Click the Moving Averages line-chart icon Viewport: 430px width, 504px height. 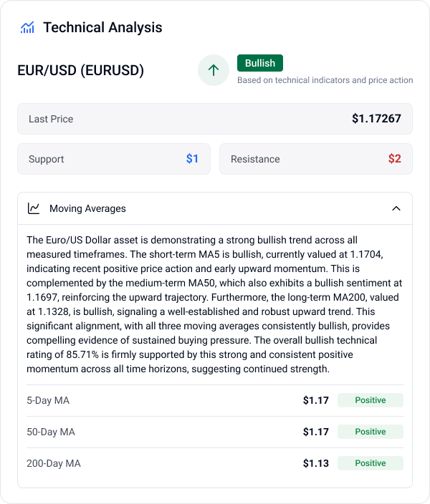34,208
